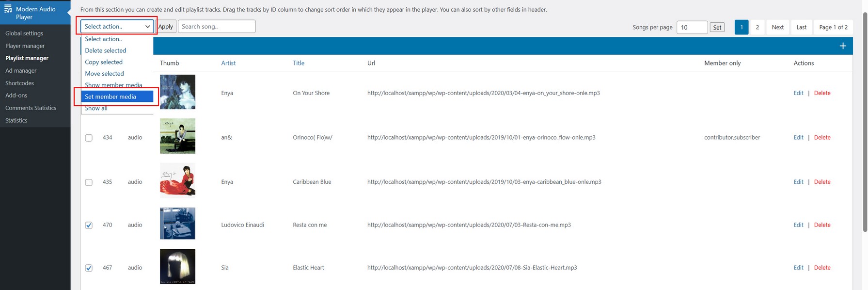Image resolution: width=868 pixels, height=290 pixels.
Task: Click the Sia Elastic Heart album thumbnail
Action: [x=177, y=266]
